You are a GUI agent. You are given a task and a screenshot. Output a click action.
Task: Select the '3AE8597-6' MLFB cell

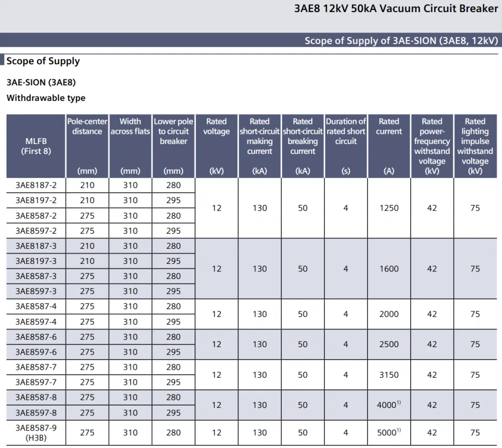[x=36, y=352]
